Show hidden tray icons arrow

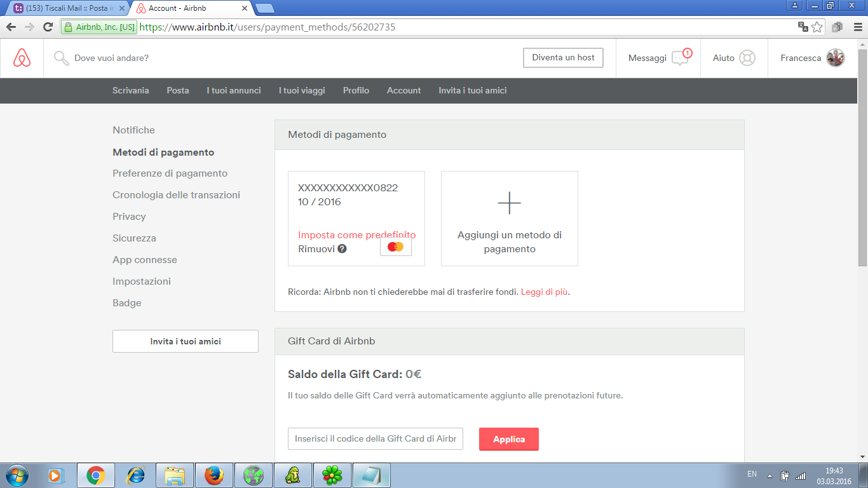(770, 475)
